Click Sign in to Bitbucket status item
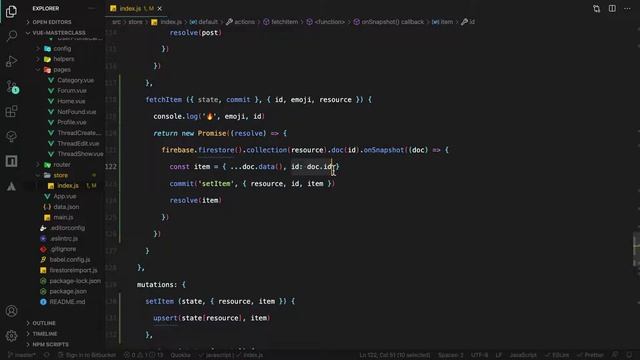This screenshot has height=360, width=640. tap(87, 355)
